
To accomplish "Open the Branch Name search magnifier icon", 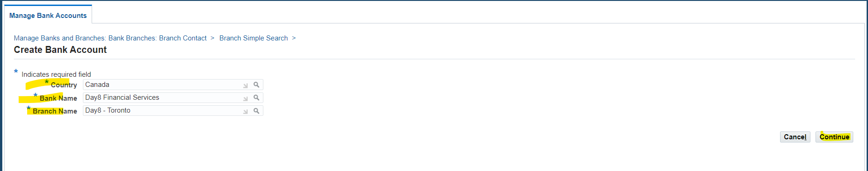I will 256,111.
